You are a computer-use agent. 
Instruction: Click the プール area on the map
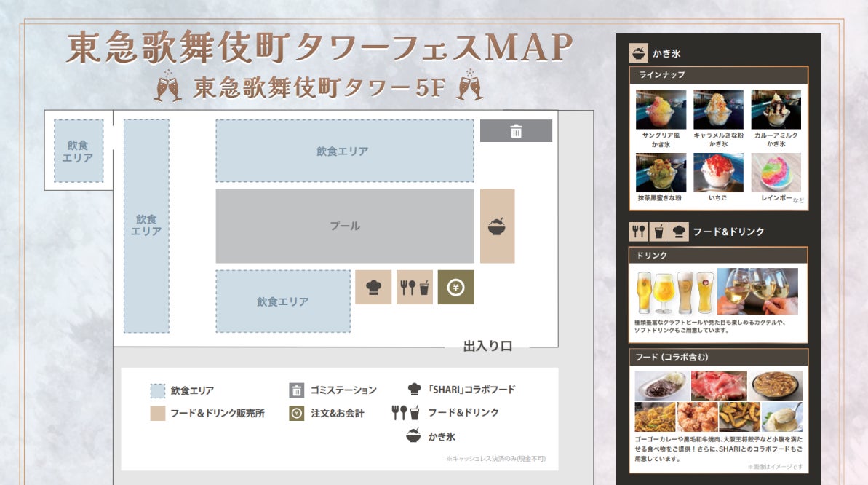coord(345,226)
